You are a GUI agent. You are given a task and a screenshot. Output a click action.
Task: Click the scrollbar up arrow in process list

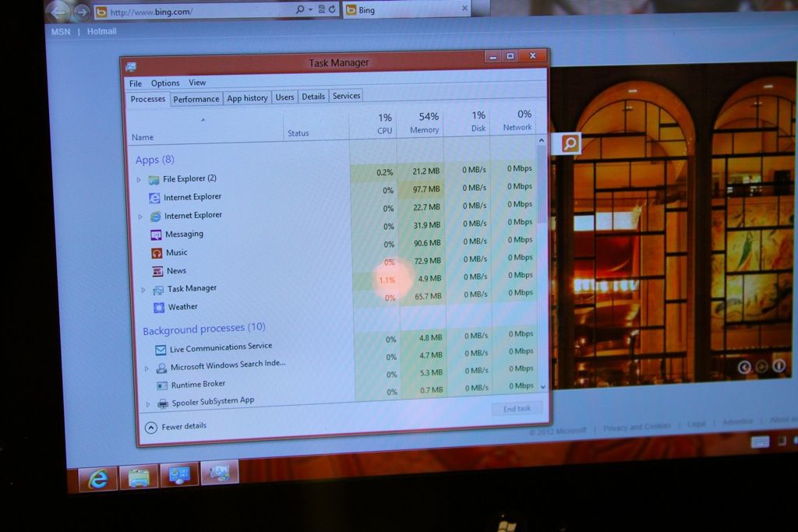(542, 140)
